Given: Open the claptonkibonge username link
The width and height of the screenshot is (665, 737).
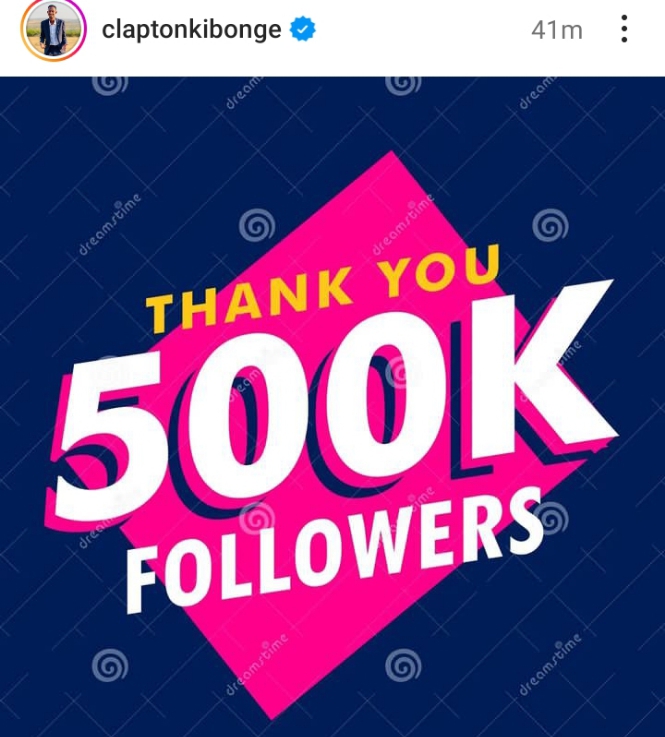Looking at the screenshot, I should tap(191, 30).
